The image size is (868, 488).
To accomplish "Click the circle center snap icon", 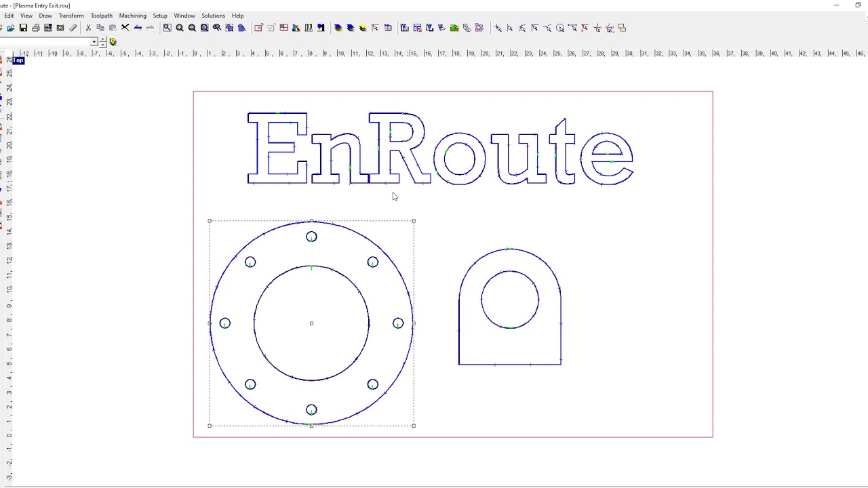I will pos(560,28).
